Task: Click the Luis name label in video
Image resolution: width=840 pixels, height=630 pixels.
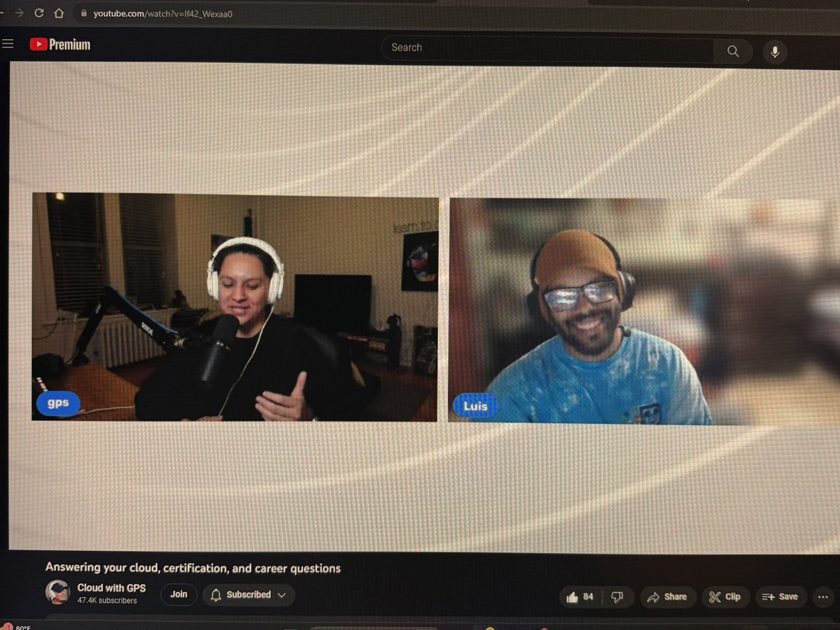Action: tap(475, 406)
